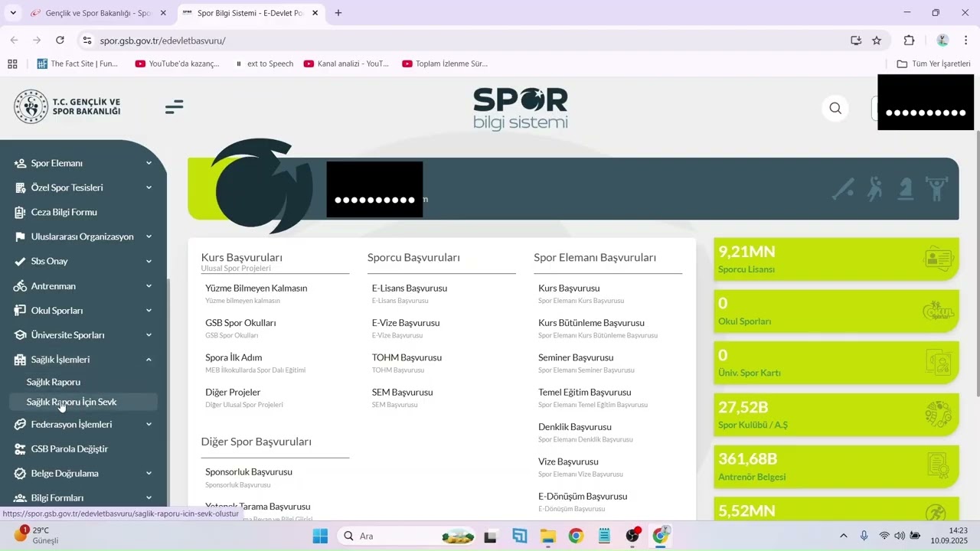This screenshot has height=551, width=980.
Task: Open the 5,52MN statistics card
Action: coord(836,509)
